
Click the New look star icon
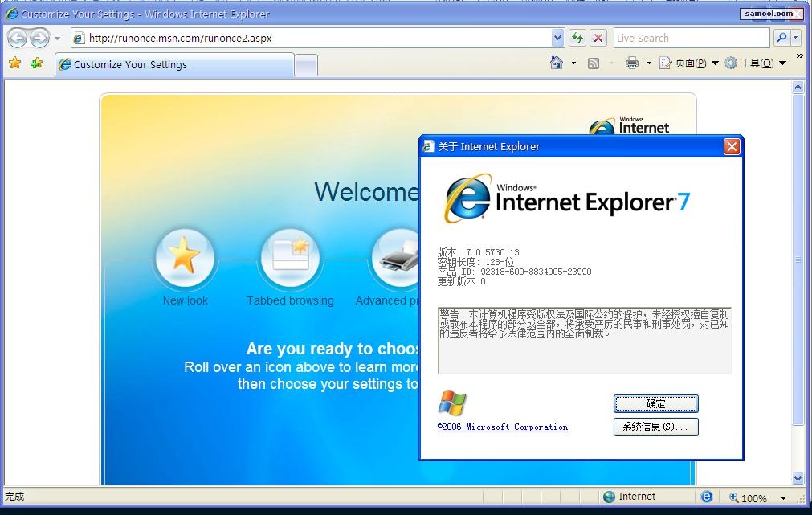click(185, 258)
